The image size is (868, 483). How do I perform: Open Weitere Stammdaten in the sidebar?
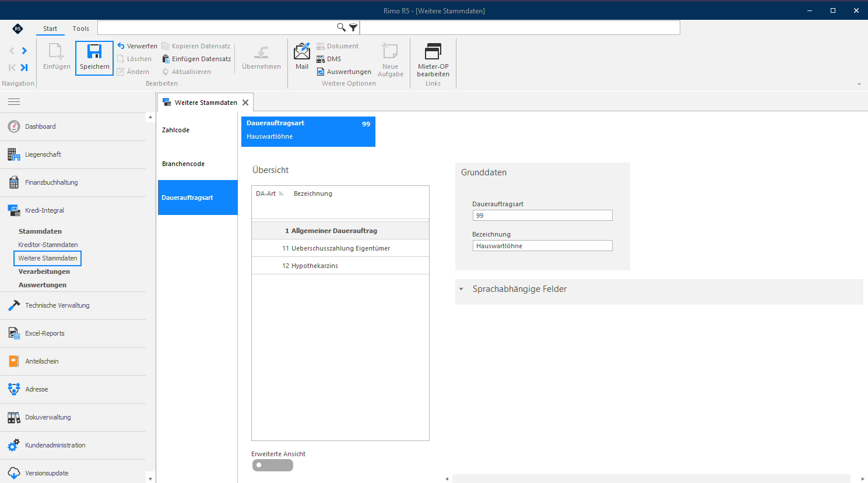click(x=48, y=258)
